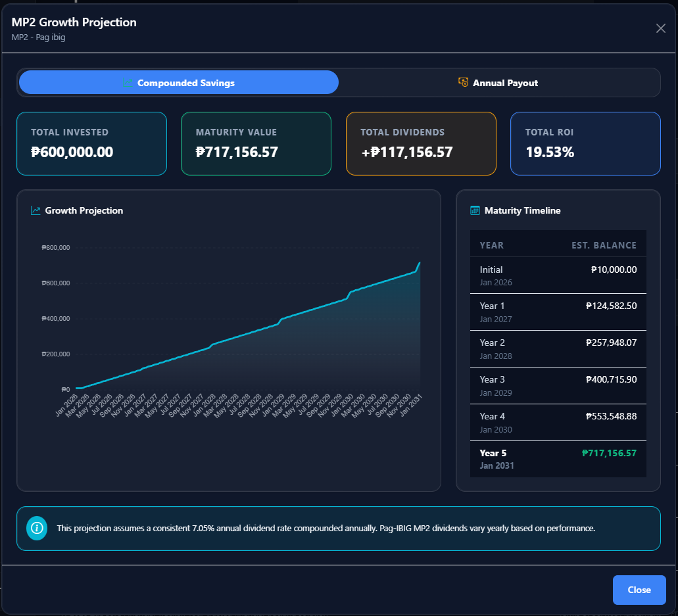Click the Maturity Timeline calendar icon
Image resolution: width=678 pixels, height=616 pixels.
473,210
